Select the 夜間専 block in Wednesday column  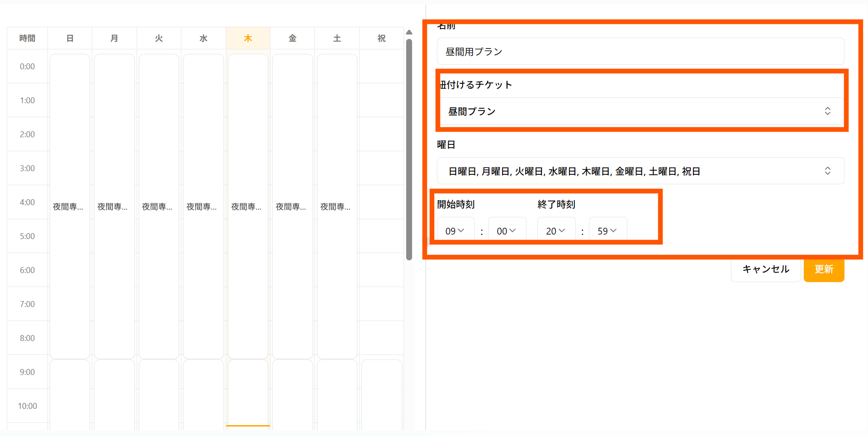[x=203, y=206]
